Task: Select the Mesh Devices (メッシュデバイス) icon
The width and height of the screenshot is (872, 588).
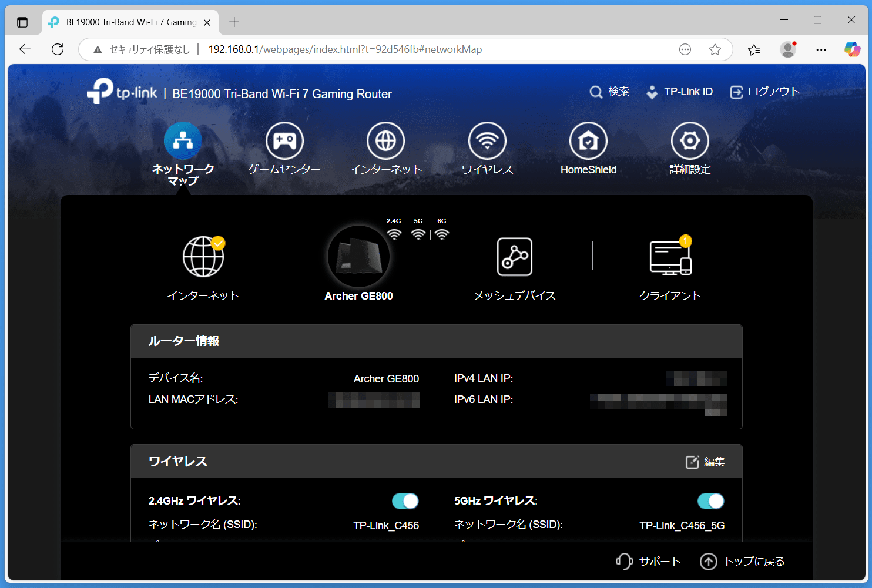Action: (515, 257)
